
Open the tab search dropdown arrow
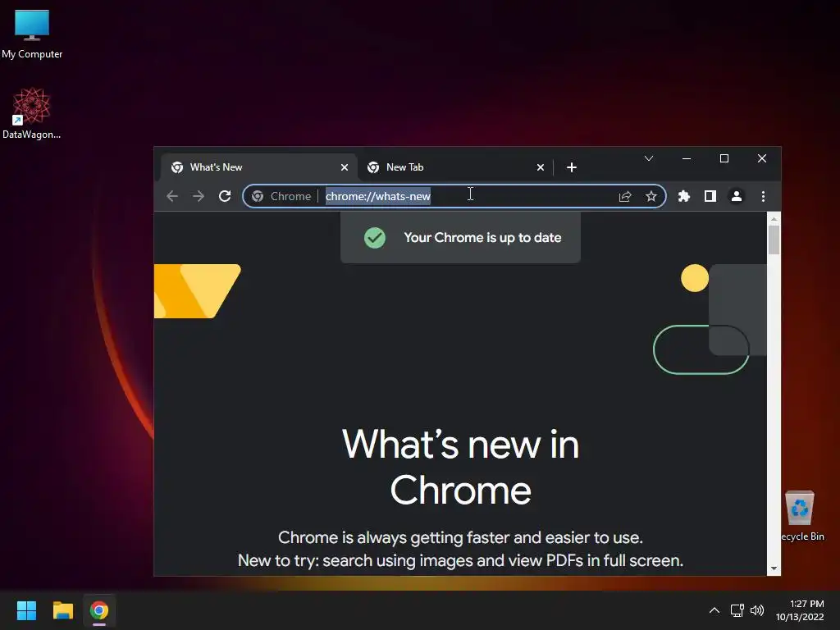649,158
